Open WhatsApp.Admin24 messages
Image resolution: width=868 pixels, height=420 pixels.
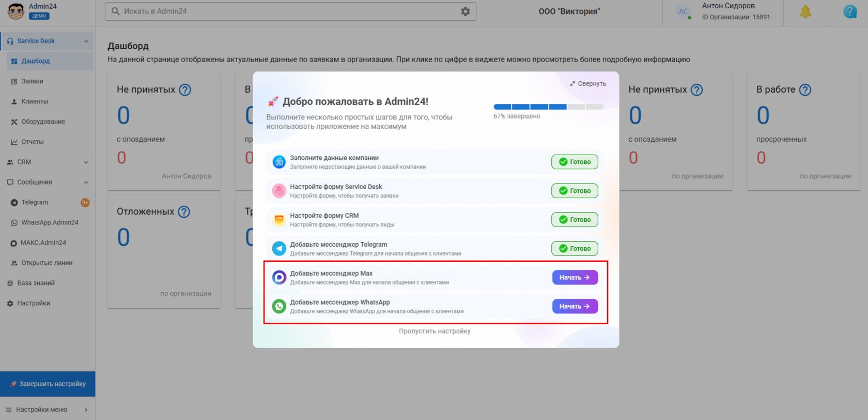coord(50,222)
